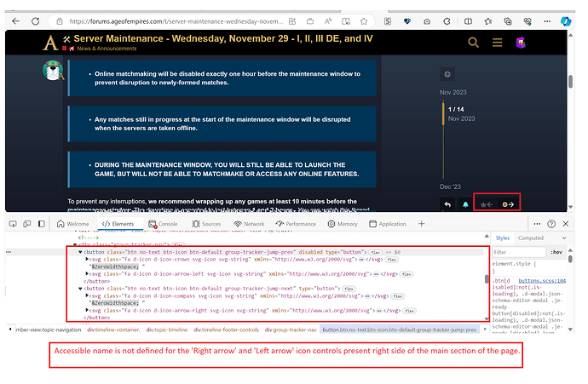This screenshot has height=384, width=588.
Task: Switch to the Sources tab in DevTools
Action: [x=206, y=224]
